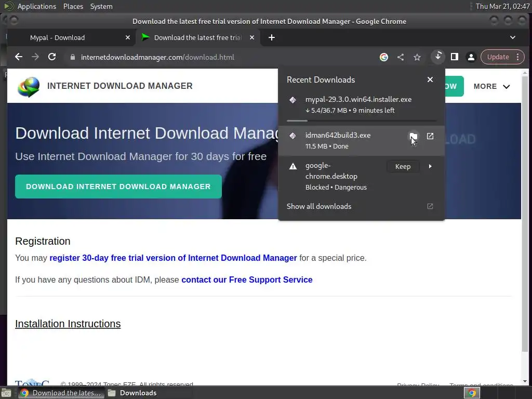Image resolution: width=532 pixels, height=399 pixels.
Task: Open a new tab with plus button
Action: point(271,37)
